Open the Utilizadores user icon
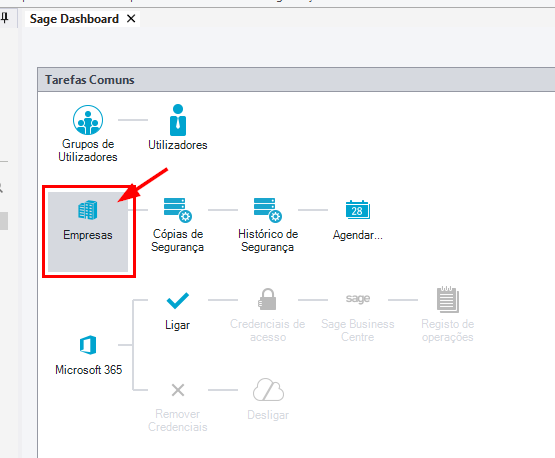 (x=178, y=120)
